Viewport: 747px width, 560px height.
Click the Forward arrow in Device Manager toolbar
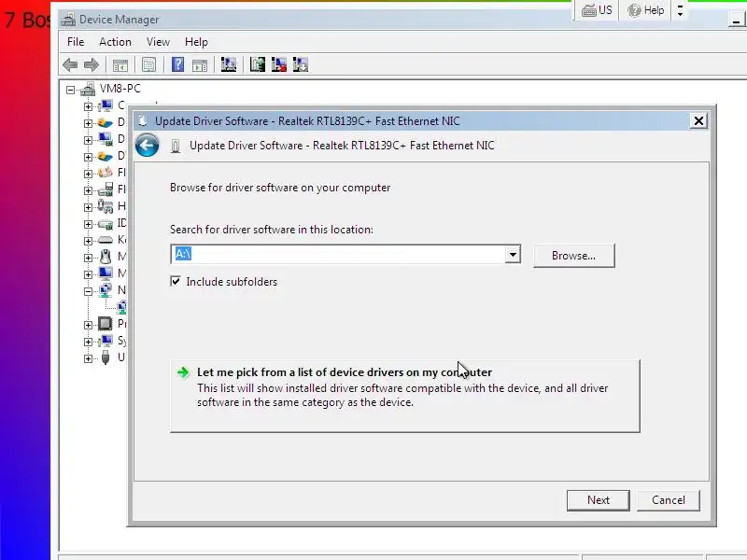91,64
